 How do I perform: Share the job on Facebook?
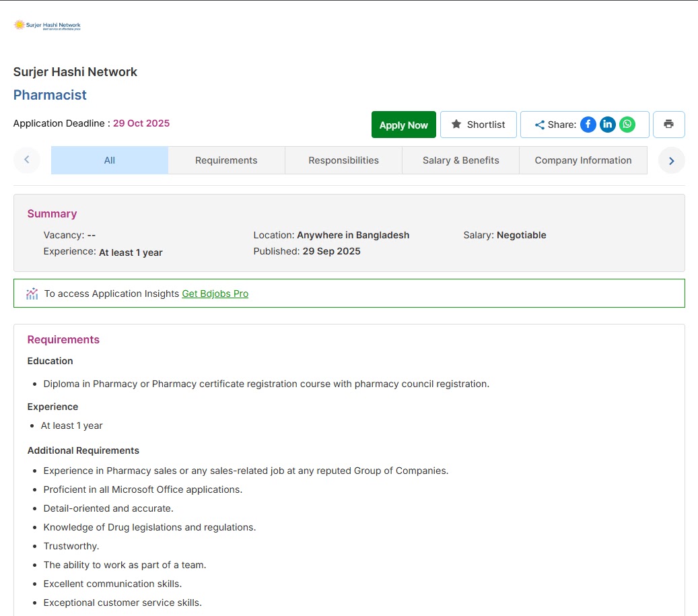click(588, 125)
